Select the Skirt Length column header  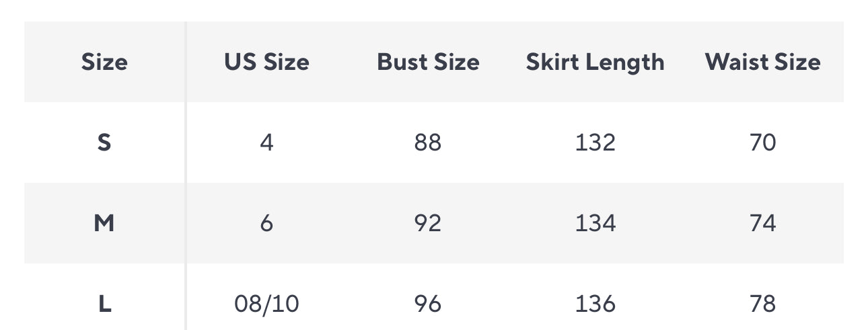pos(595,62)
